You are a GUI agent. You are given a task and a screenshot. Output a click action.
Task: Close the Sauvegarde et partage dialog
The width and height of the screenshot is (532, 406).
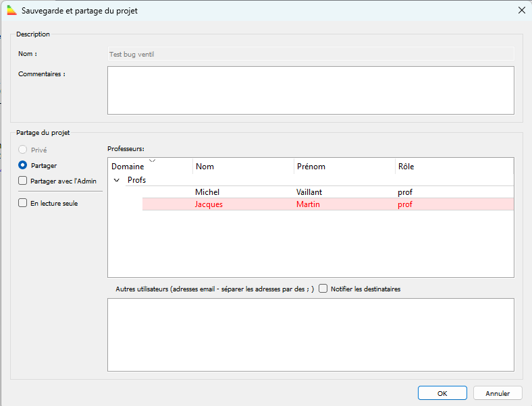click(x=521, y=11)
